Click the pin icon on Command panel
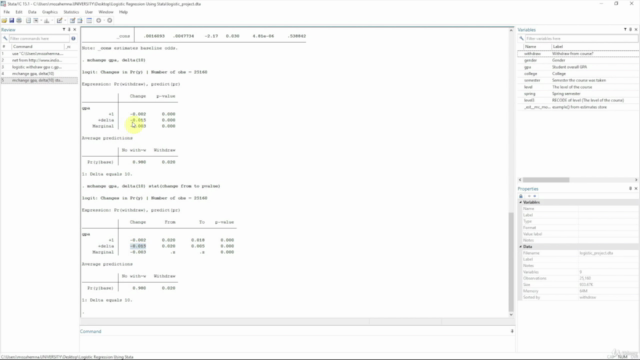Image resolution: width=640 pixels, height=360 pixels. point(512,331)
